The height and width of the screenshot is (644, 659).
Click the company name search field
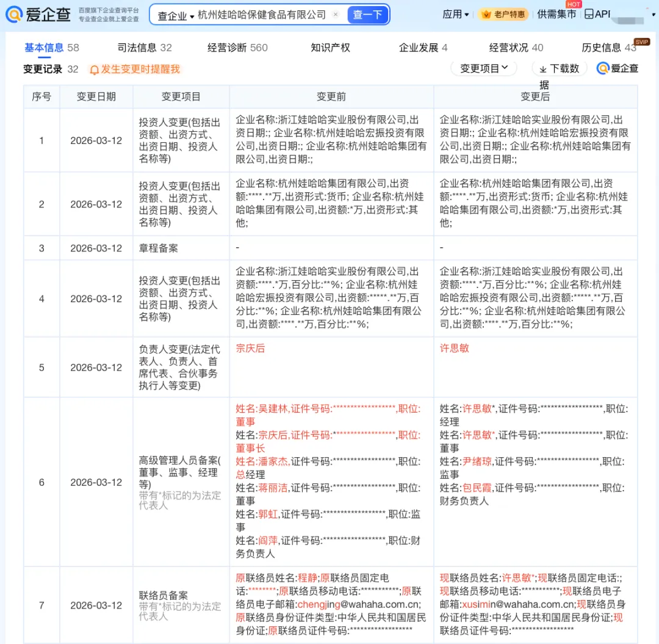click(262, 15)
